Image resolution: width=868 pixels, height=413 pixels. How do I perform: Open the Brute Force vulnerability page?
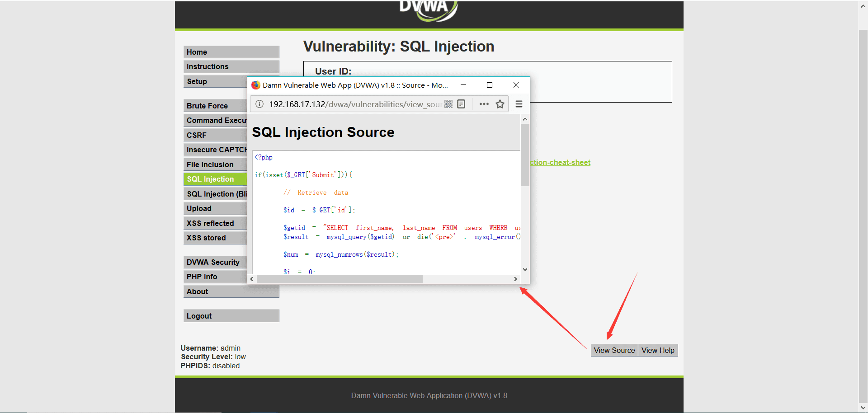click(x=215, y=106)
